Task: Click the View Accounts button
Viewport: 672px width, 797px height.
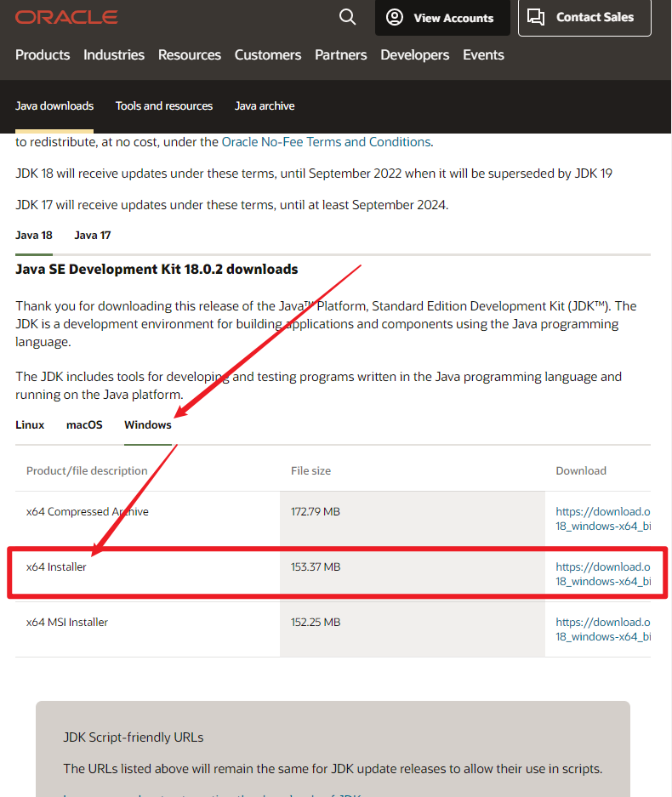Action: 442,18
